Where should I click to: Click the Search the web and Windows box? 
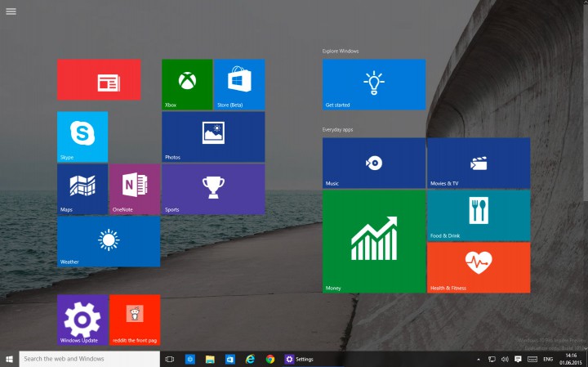click(x=90, y=359)
